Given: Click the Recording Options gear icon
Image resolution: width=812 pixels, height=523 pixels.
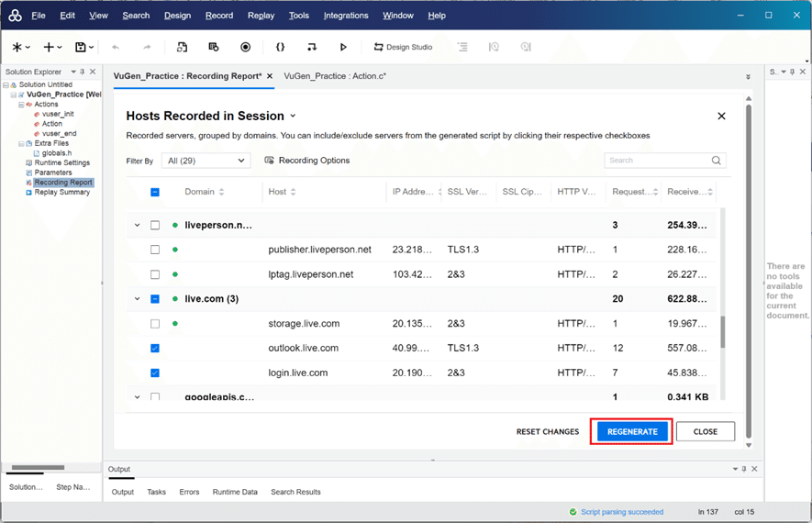Looking at the screenshot, I should (269, 161).
